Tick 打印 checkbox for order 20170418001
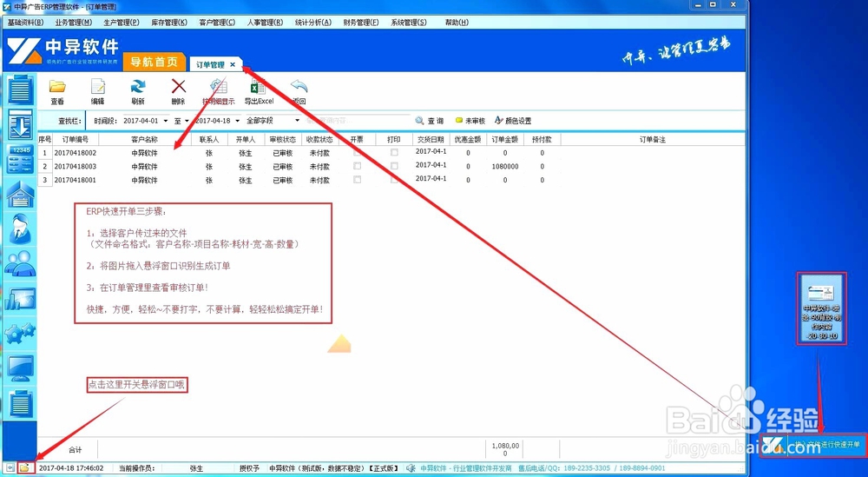The width and height of the screenshot is (868, 477). click(394, 180)
